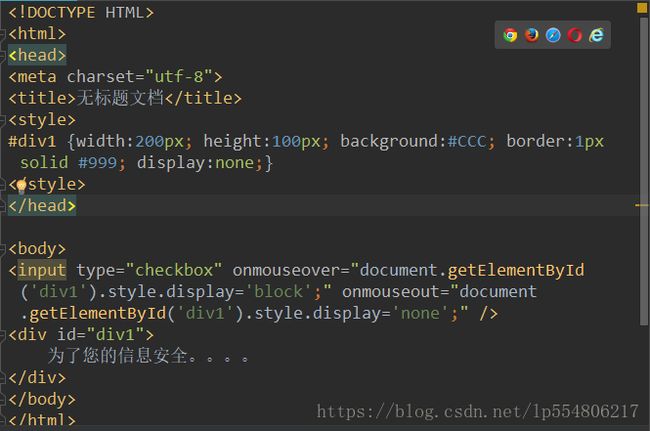The height and width of the screenshot is (431, 650).
Task: Click the onmouseover attribute
Action: pos(286,270)
